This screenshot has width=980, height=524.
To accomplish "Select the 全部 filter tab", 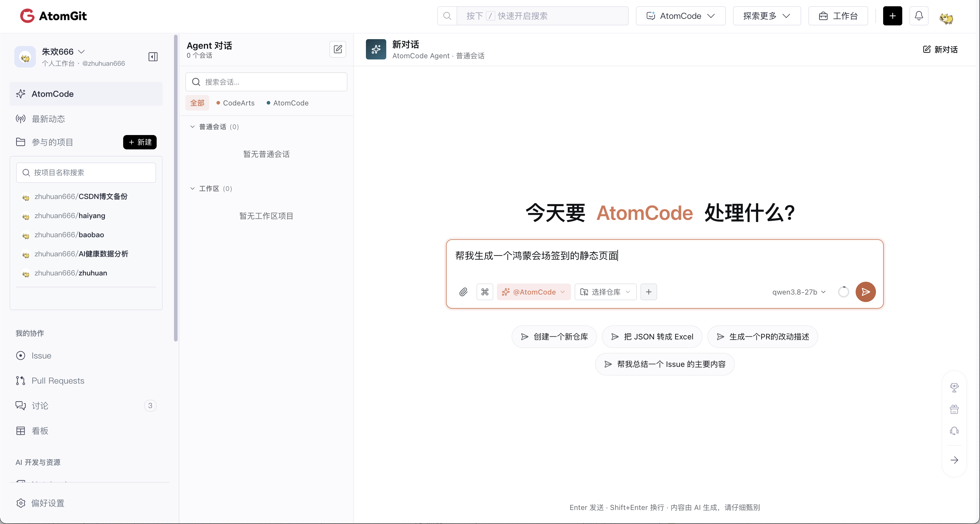I will [x=197, y=103].
